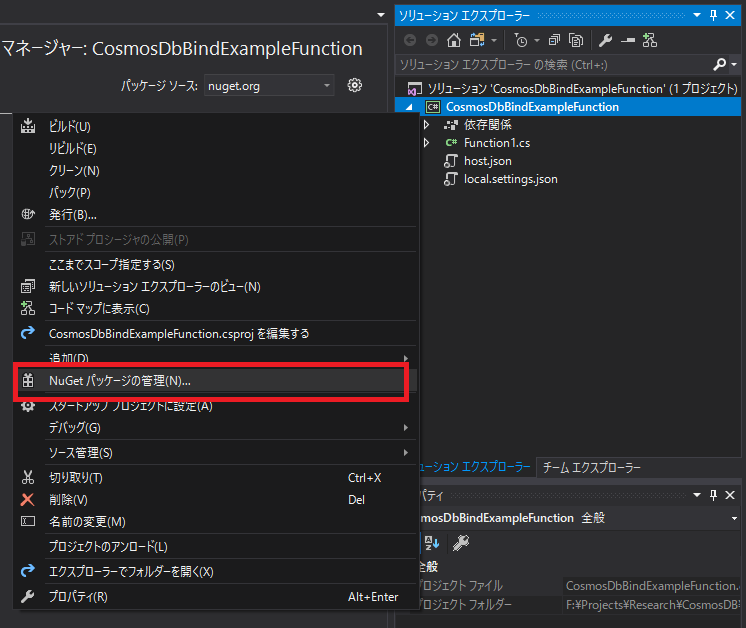
Task: Open dropdown arrow next to pending changes filter
Action: pyautogui.click(x=537, y=41)
